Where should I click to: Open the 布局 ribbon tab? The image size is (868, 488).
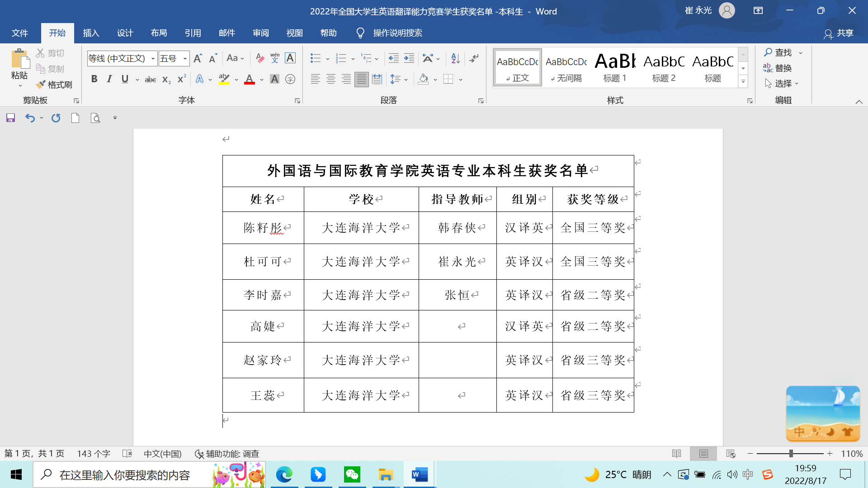point(159,33)
